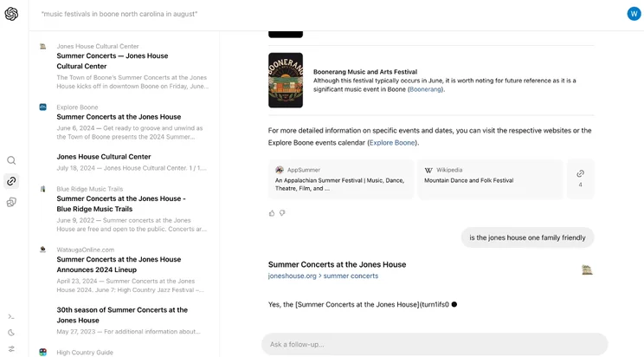Open the Wikipedia Mountain Dance and Folk Festival card
Screen dimensions: 644x357
pyautogui.click(x=490, y=179)
